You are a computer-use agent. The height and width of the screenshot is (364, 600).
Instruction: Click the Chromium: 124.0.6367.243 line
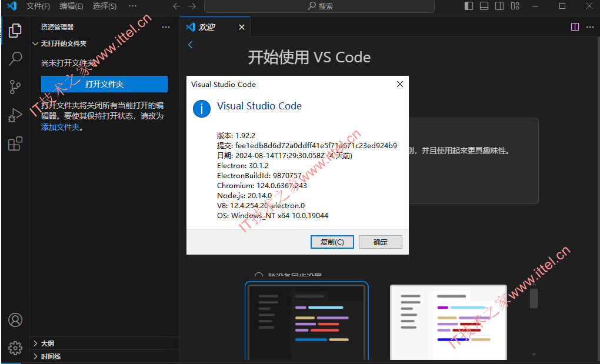pyautogui.click(x=262, y=185)
